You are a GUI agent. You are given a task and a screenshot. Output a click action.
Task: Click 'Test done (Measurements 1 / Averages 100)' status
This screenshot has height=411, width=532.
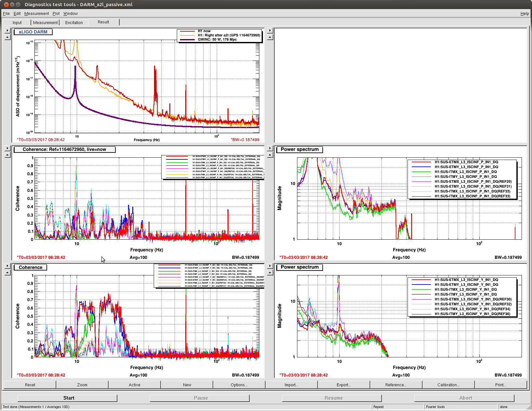click(x=36, y=407)
